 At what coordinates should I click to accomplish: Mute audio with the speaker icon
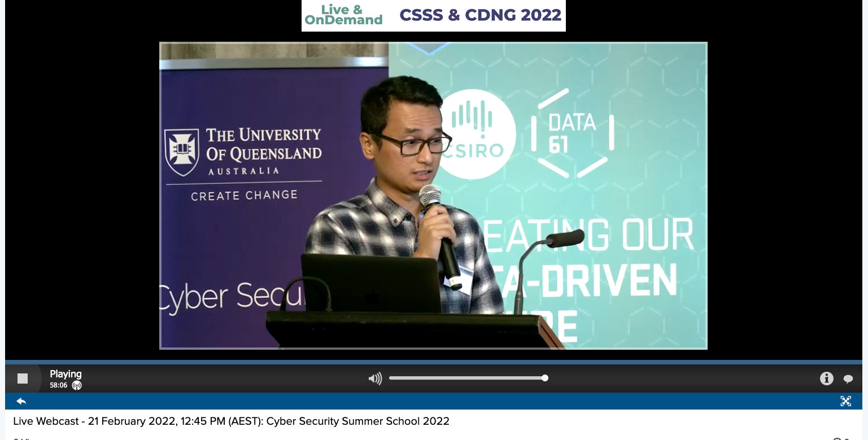point(375,379)
